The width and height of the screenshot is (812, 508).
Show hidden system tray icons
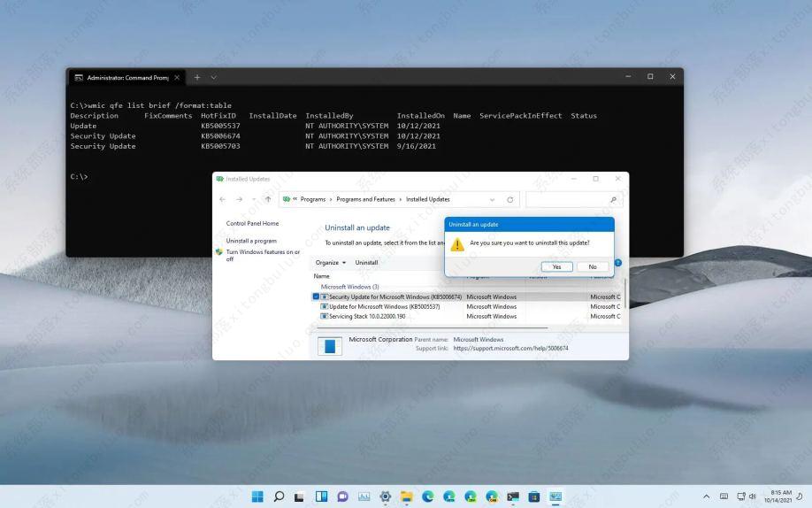706,496
